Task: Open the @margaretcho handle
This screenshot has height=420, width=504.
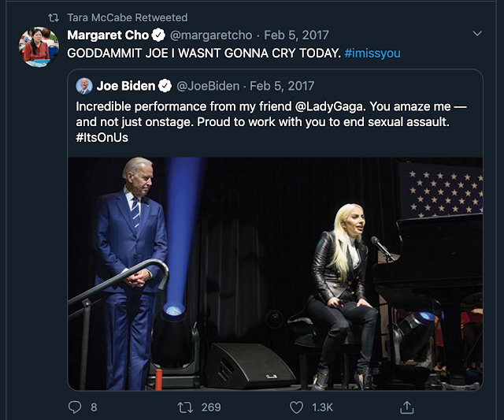Action: click(211, 35)
